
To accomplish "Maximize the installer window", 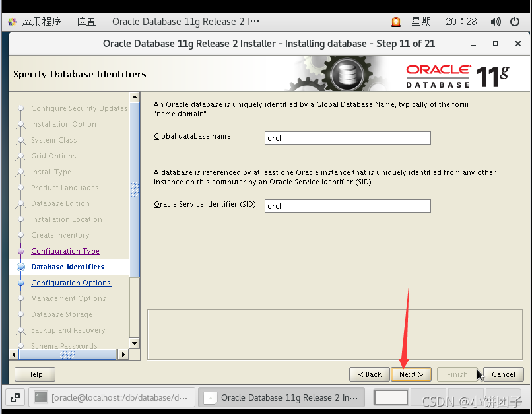I will point(496,44).
